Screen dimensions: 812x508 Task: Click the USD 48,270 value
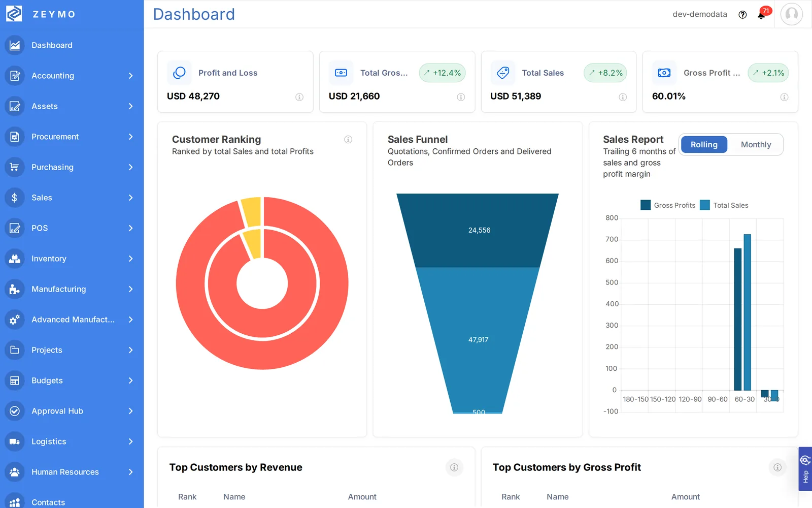click(x=193, y=96)
